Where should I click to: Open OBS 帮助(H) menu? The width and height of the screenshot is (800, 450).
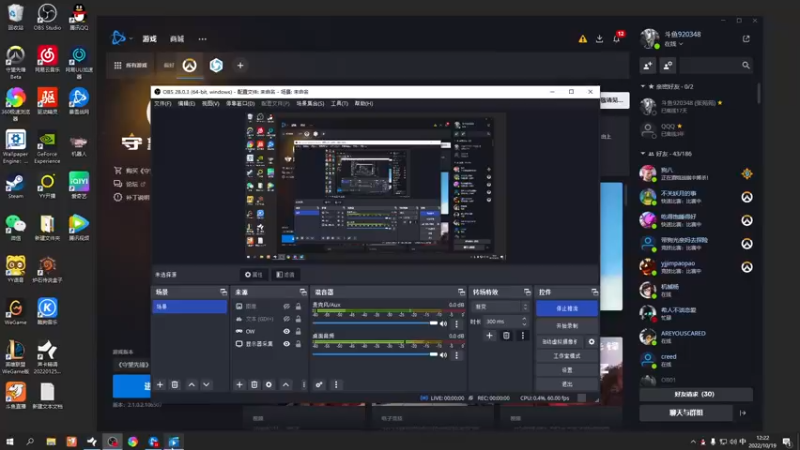[x=364, y=104]
